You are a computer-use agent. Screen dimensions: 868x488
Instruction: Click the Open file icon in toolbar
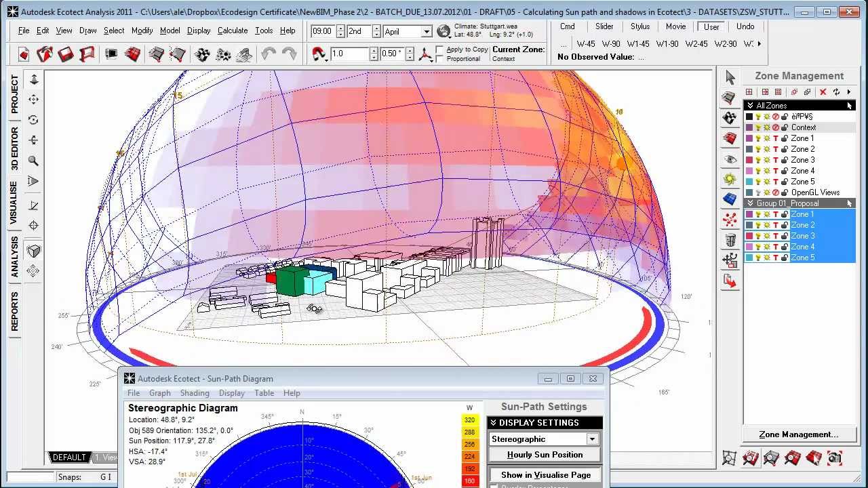[x=45, y=54]
